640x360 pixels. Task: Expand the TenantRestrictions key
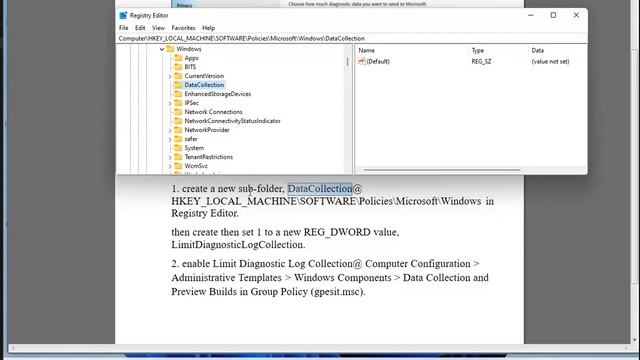coord(170,157)
